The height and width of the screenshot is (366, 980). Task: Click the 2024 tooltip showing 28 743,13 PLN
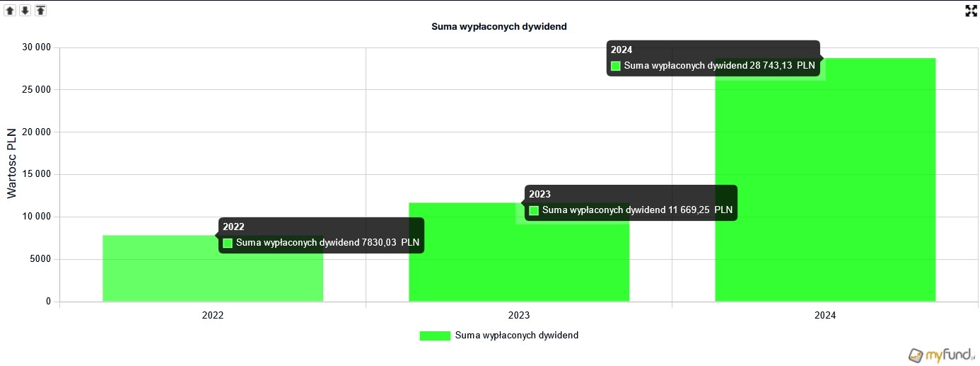click(714, 58)
